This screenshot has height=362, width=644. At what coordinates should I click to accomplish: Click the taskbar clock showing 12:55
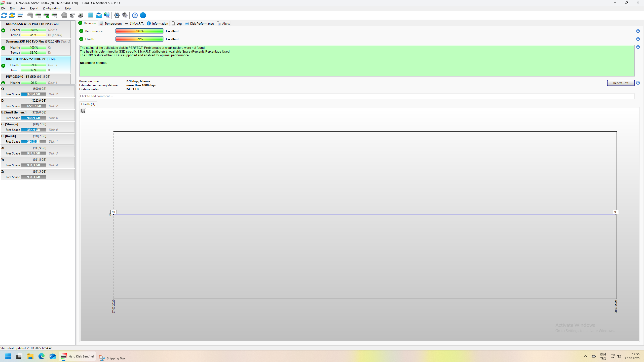pos(632,356)
